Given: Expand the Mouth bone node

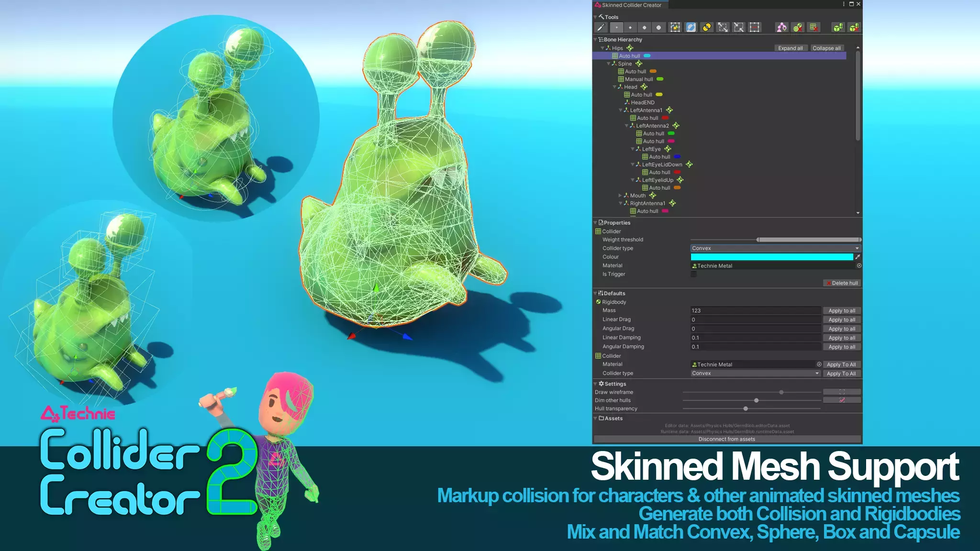Looking at the screenshot, I should tap(620, 196).
